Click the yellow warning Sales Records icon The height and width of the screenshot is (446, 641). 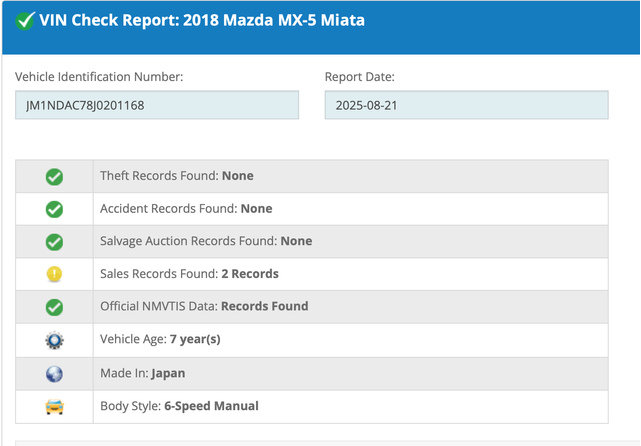(55, 274)
